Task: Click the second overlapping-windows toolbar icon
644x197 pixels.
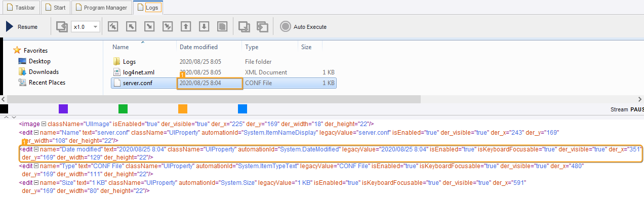Action: pos(262,27)
